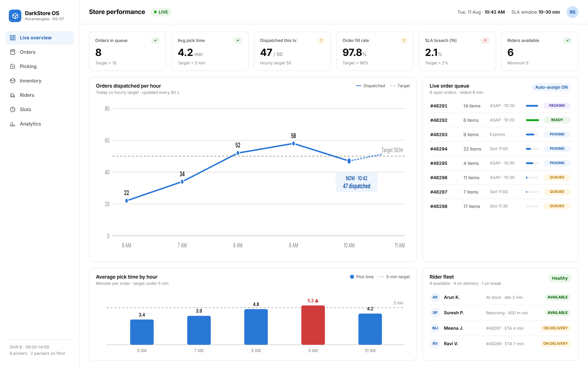The height and width of the screenshot is (368, 588).
Task: Click the check status icon on Orders in queue
Action: tap(155, 40)
